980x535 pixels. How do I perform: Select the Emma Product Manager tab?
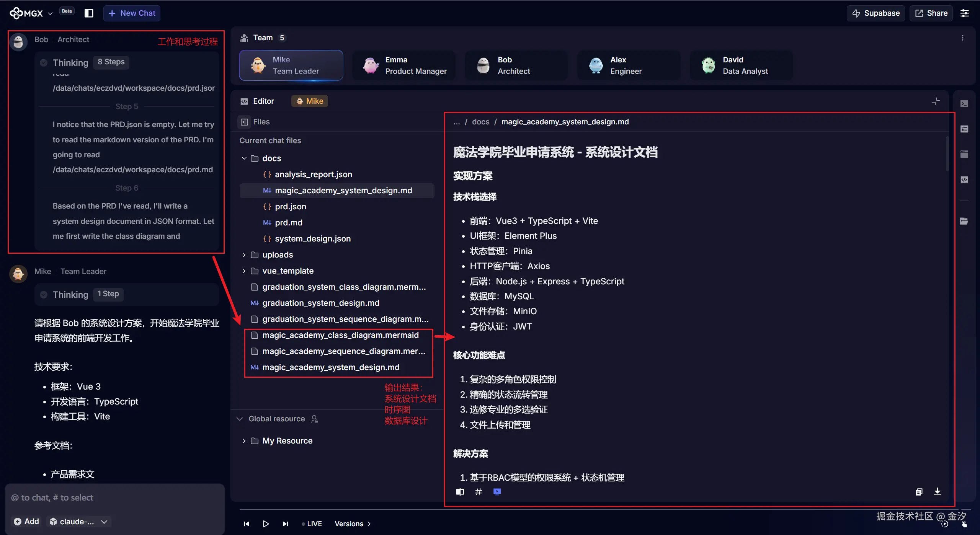404,65
